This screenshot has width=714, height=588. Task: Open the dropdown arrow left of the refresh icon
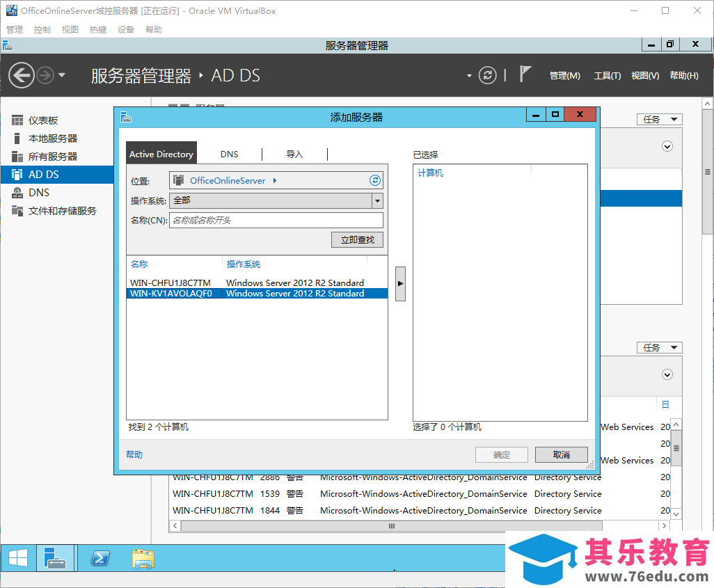[469, 76]
